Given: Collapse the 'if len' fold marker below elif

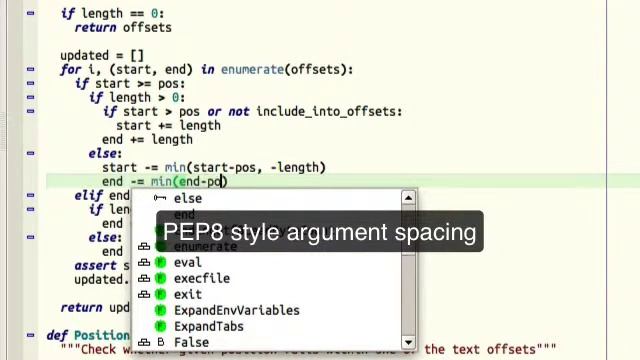Looking at the screenshot, I should (x=30, y=209).
